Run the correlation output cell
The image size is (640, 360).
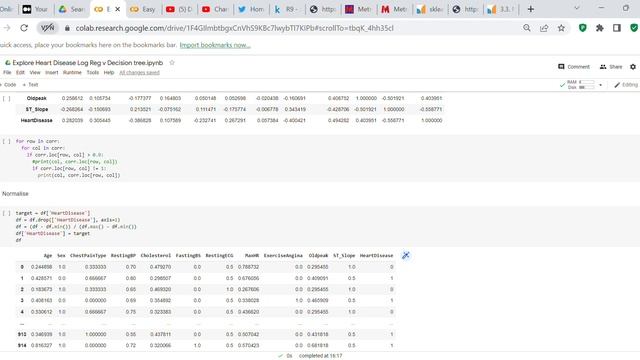7,98
